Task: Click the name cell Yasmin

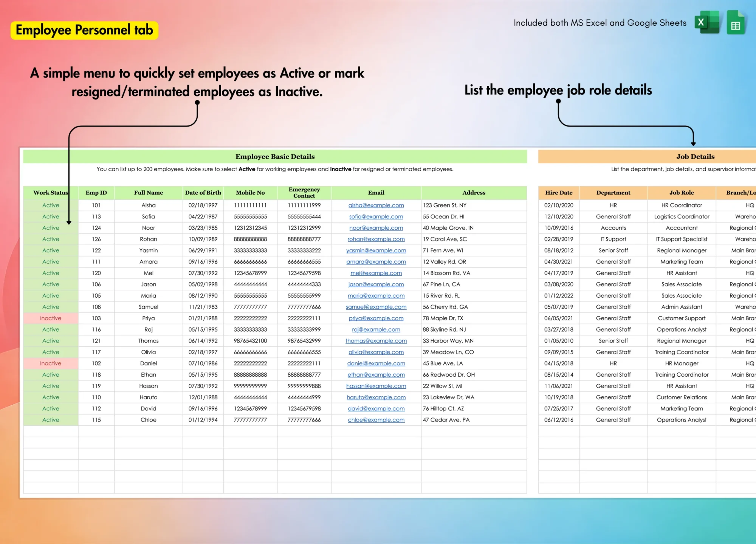Action: [149, 250]
